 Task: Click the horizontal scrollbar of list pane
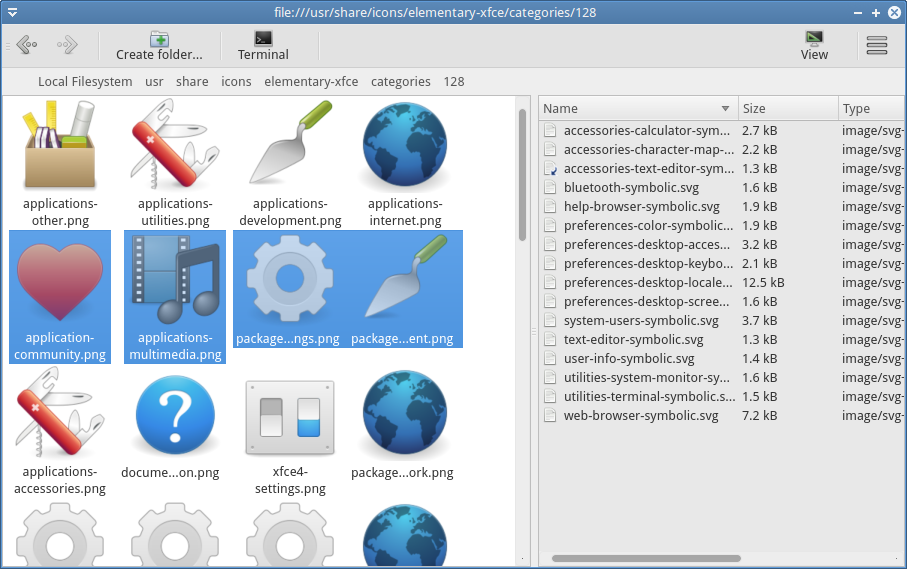point(646,559)
